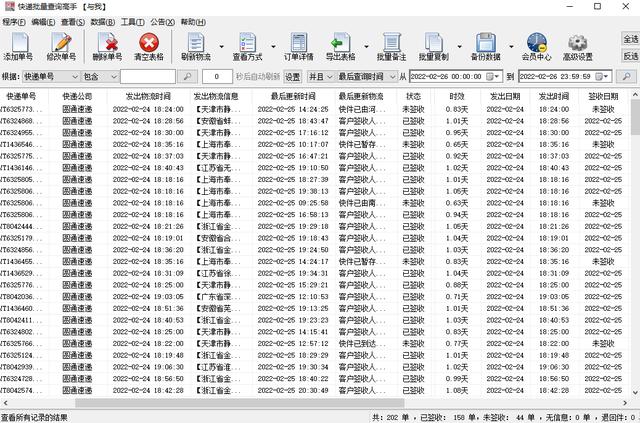Open the 公告(X) menu
The height and width of the screenshot is (423, 640).
tap(162, 22)
